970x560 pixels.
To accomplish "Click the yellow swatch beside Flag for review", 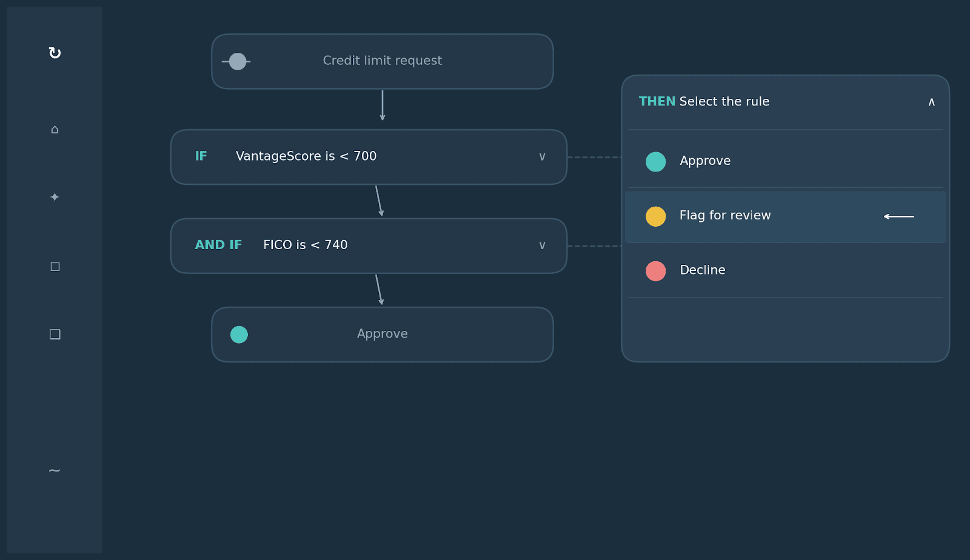I will point(655,216).
